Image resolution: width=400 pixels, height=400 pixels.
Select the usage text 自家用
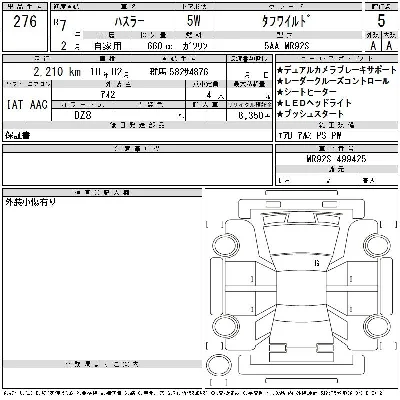click(108, 46)
